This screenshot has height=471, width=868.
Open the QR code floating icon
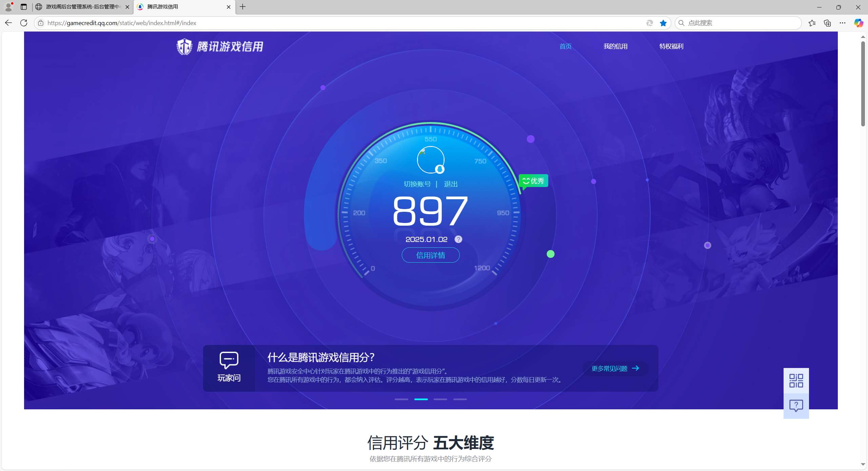pos(796,381)
